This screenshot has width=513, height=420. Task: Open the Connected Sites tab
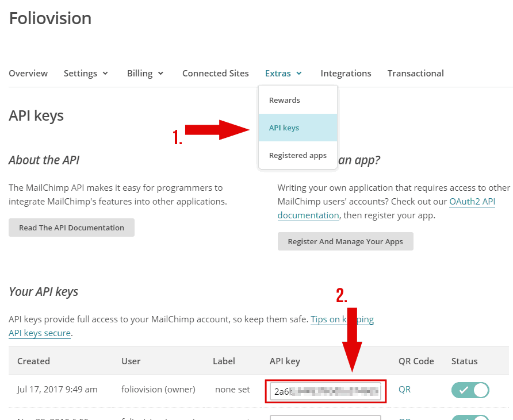[x=216, y=73]
